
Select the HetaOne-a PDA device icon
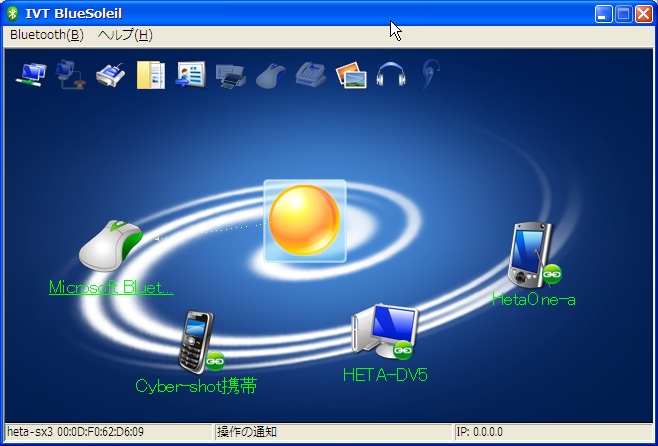pos(530,255)
